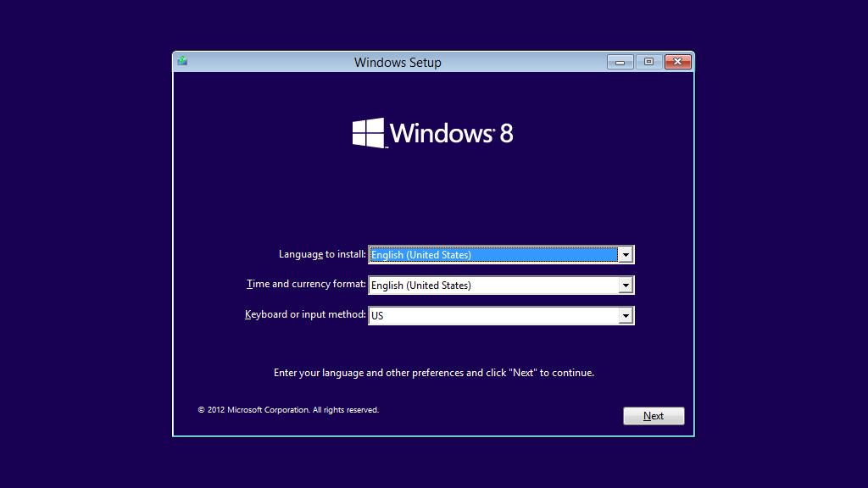Screen dimensions: 868x488
Task: Close the Windows Setup window
Action: click(x=677, y=62)
